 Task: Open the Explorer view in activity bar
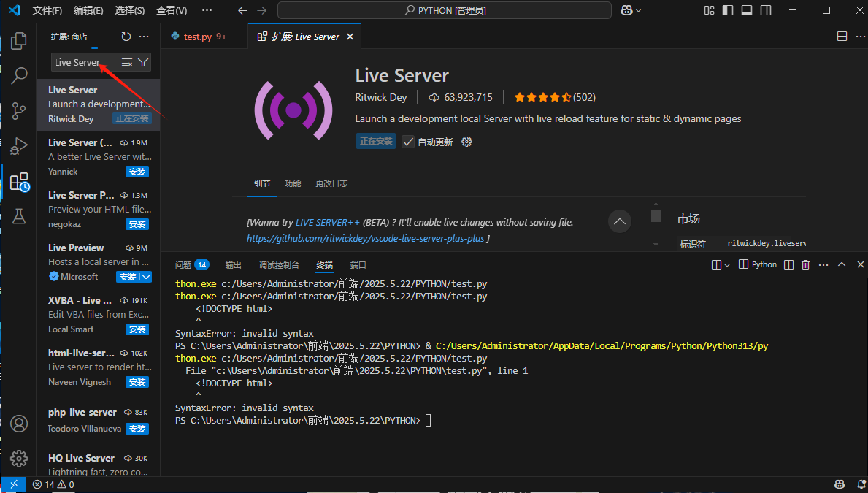coord(19,41)
